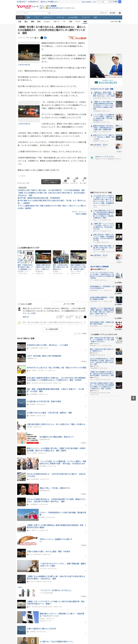Select the 速報 tab
This screenshot has height=644, width=138.
[28, 17]
